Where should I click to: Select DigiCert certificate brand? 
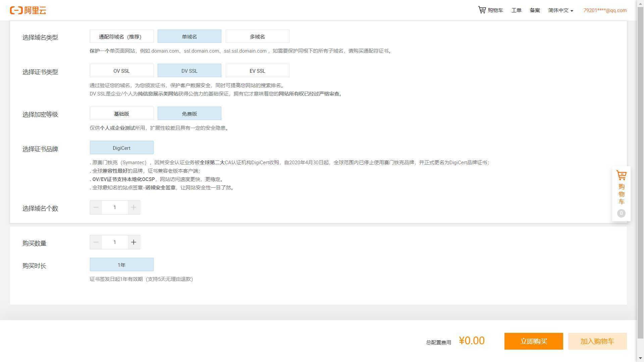(x=121, y=147)
